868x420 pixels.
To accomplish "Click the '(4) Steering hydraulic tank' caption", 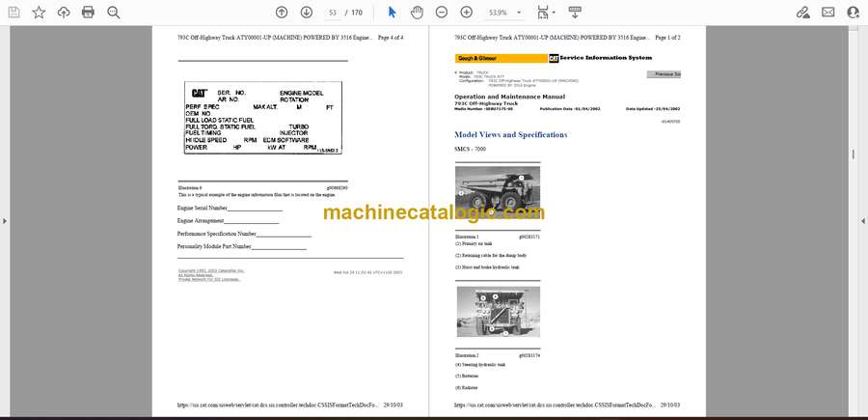I will 480,365.
